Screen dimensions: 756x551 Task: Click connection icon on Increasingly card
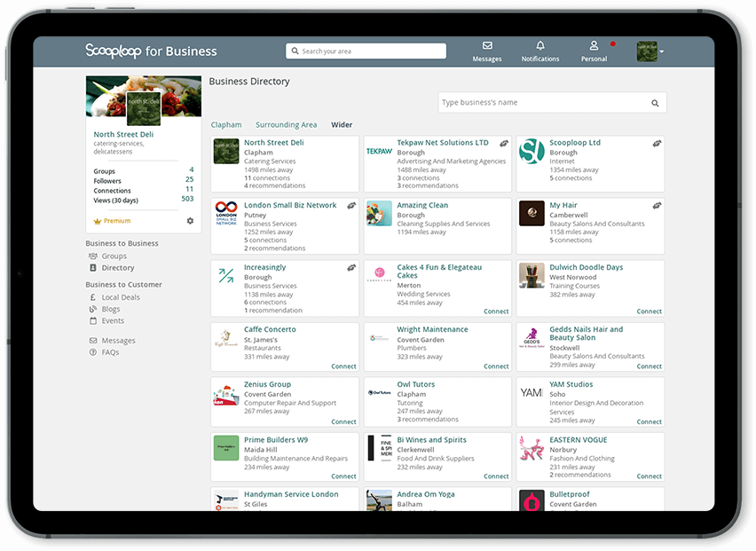(x=351, y=268)
